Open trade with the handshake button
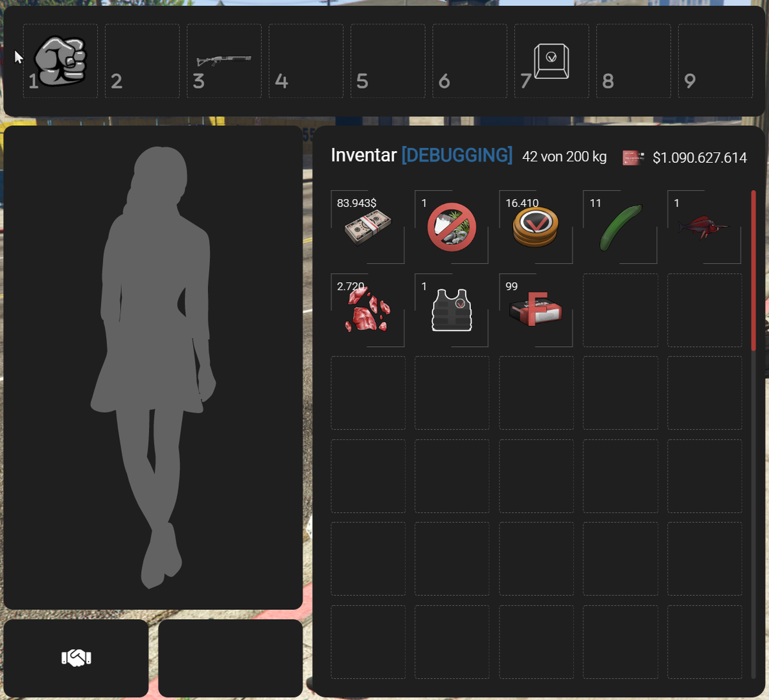 coord(76,658)
